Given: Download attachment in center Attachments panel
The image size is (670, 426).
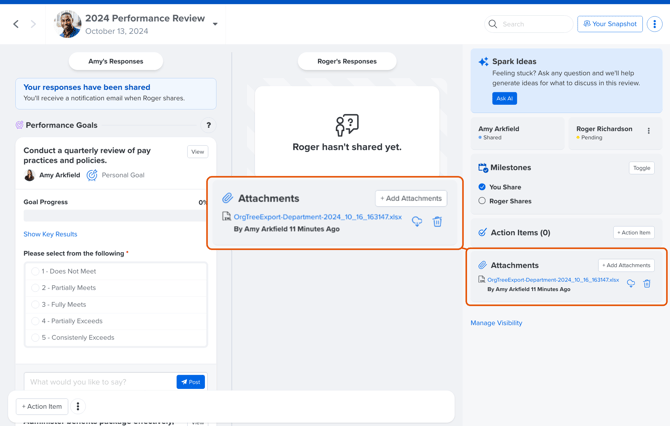Looking at the screenshot, I should click(x=417, y=222).
